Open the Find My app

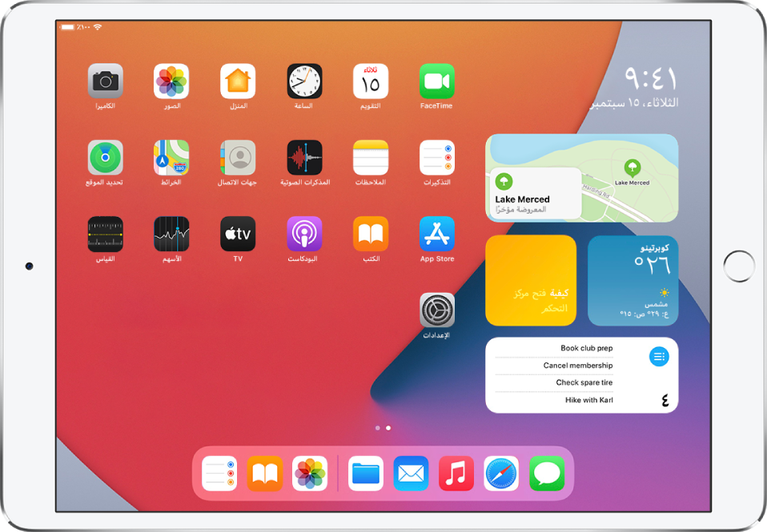pyautogui.click(x=105, y=158)
